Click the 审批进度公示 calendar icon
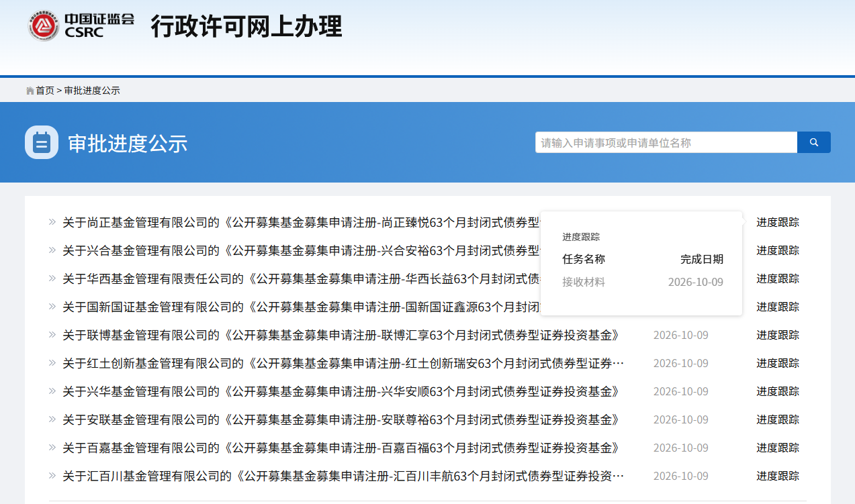This screenshot has height=504, width=855. click(42, 142)
